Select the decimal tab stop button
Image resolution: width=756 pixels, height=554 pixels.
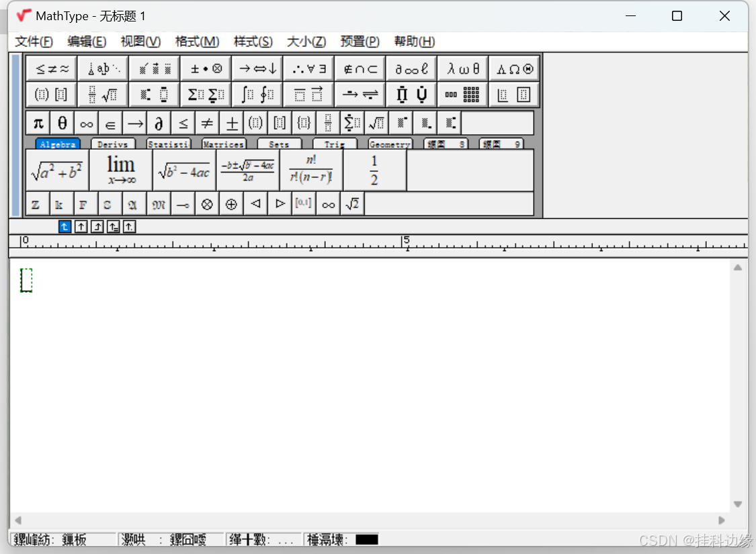coord(129,226)
